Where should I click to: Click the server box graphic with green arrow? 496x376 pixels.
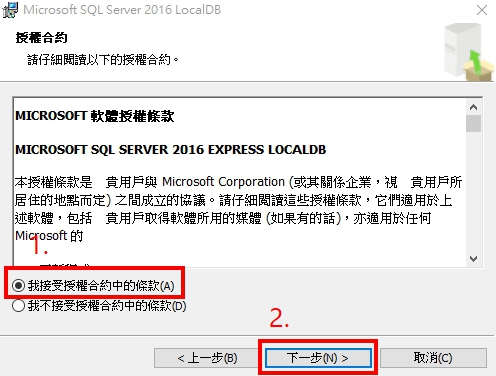(468, 52)
